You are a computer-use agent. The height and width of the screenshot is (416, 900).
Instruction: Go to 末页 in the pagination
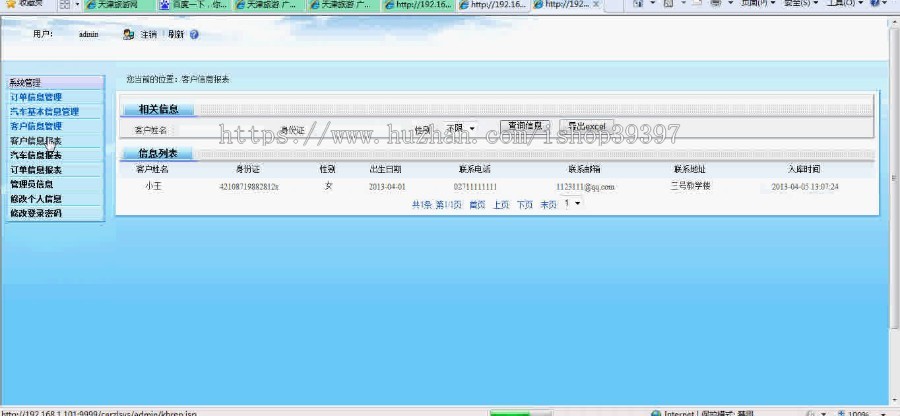[x=548, y=205]
